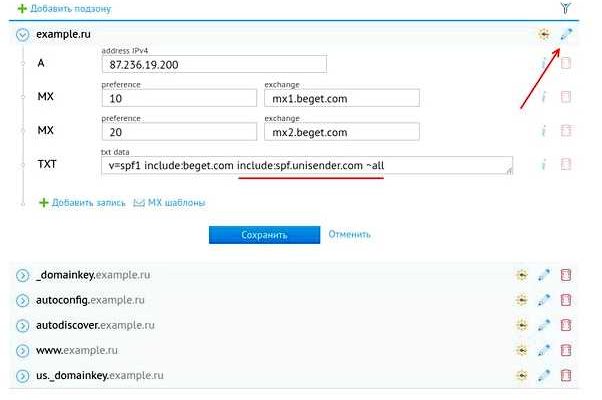Click the pencil edit icon for example.ru

click(x=566, y=34)
